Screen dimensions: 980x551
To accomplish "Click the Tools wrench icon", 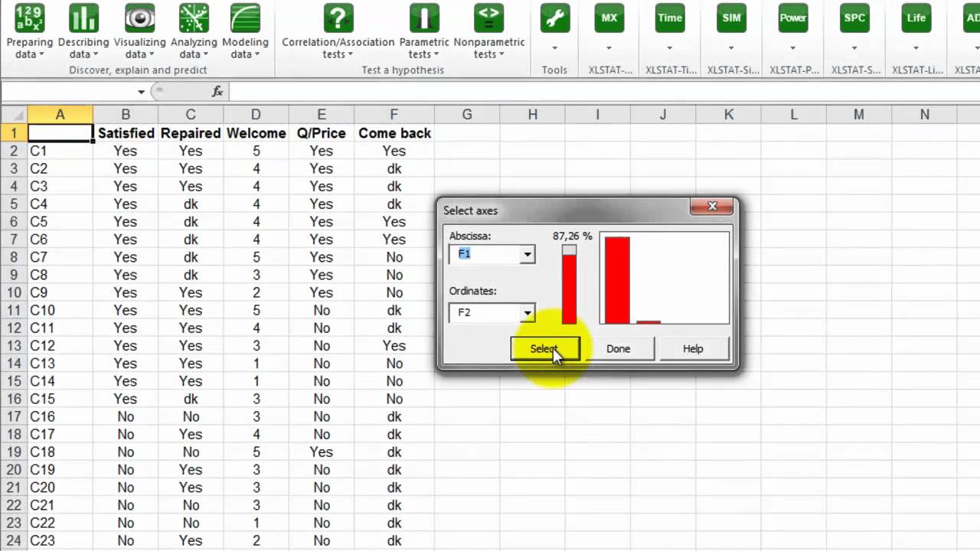I will (x=554, y=18).
